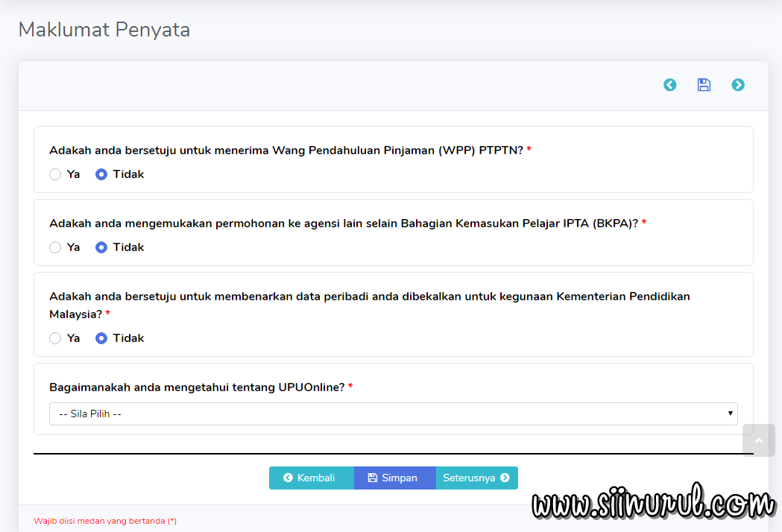Select Ya for BKPA agency question

pyautogui.click(x=55, y=247)
